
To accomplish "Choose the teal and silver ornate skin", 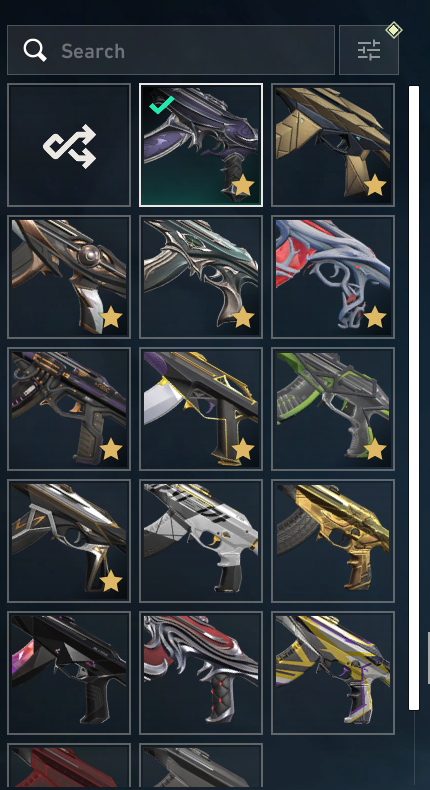I will (201, 277).
